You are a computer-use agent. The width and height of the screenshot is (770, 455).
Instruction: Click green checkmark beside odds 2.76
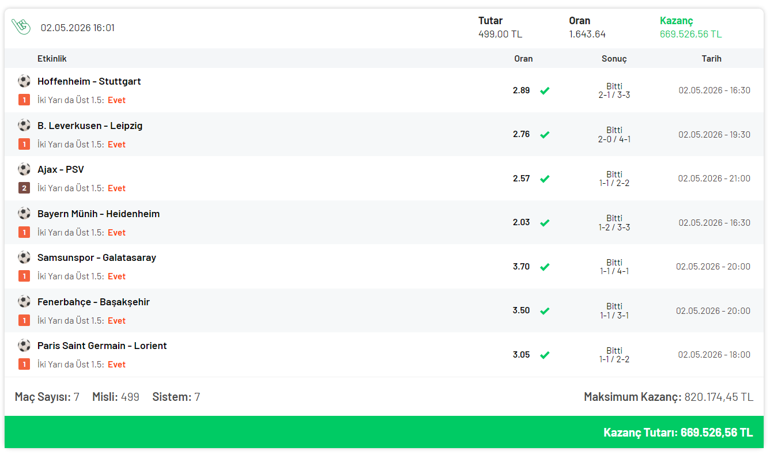coord(545,134)
